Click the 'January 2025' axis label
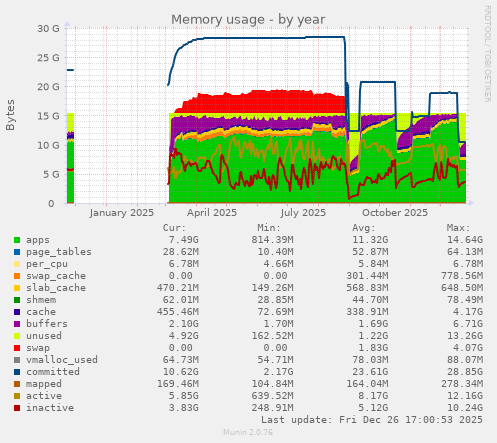 coord(121,213)
